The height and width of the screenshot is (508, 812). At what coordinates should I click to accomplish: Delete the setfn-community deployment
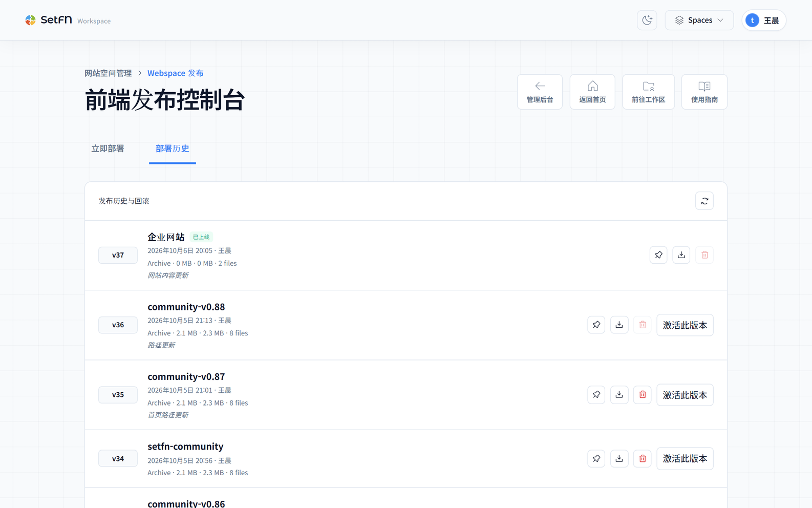[643, 459]
